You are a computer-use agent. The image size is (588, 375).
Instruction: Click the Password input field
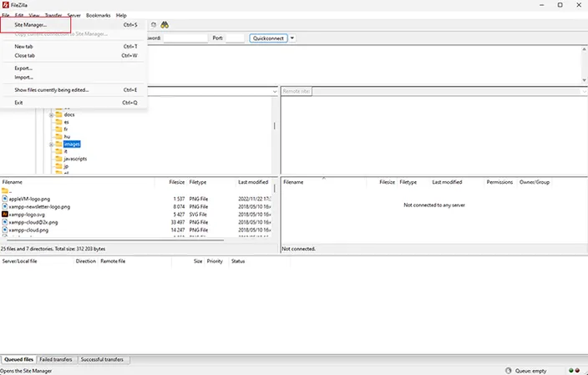pyautogui.click(x=185, y=38)
